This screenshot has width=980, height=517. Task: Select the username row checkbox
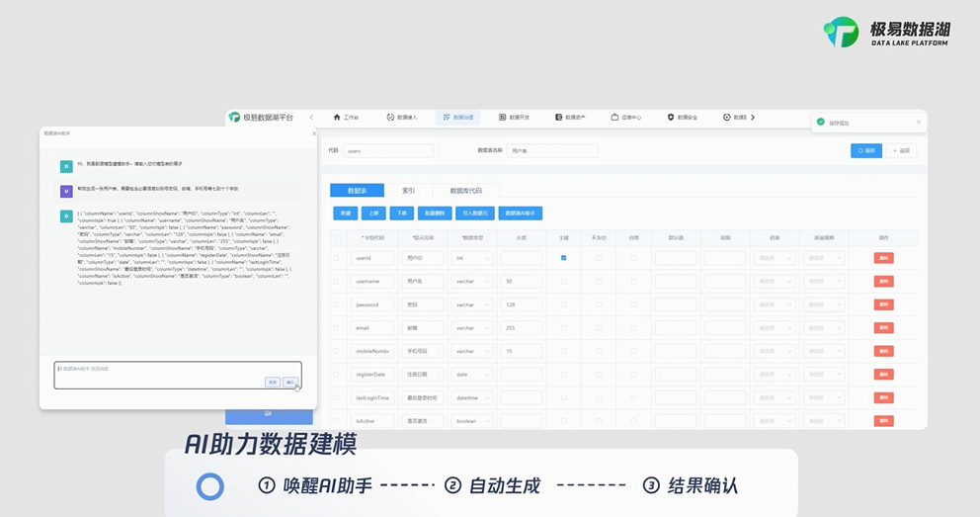point(336,282)
